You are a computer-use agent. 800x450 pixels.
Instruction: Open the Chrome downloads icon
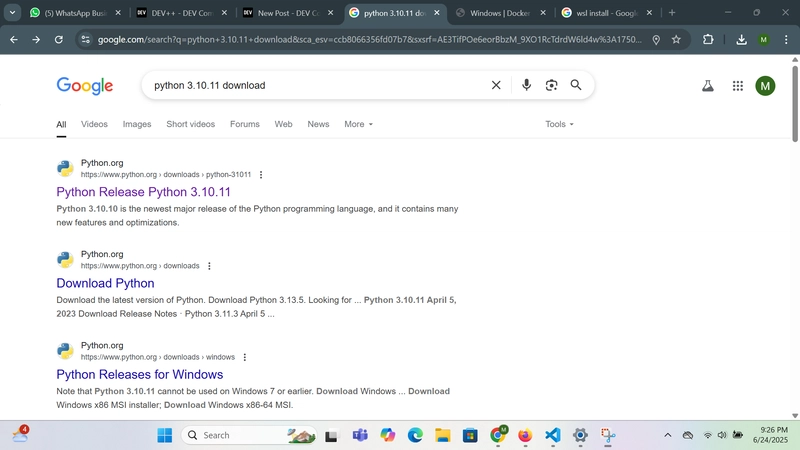pyautogui.click(x=741, y=39)
